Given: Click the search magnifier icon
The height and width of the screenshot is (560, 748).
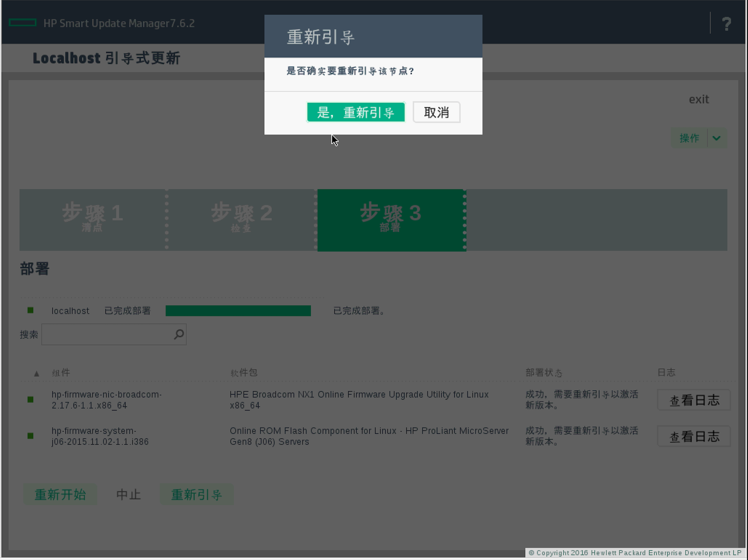Looking at the screenshot, I should pos(179,334).
